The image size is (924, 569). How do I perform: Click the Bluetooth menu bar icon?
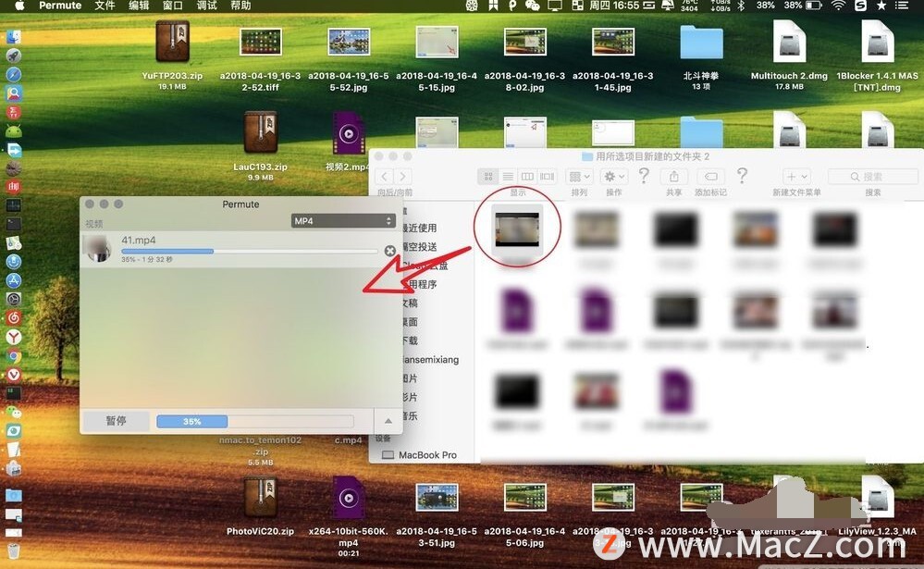[x=741, y=6]
